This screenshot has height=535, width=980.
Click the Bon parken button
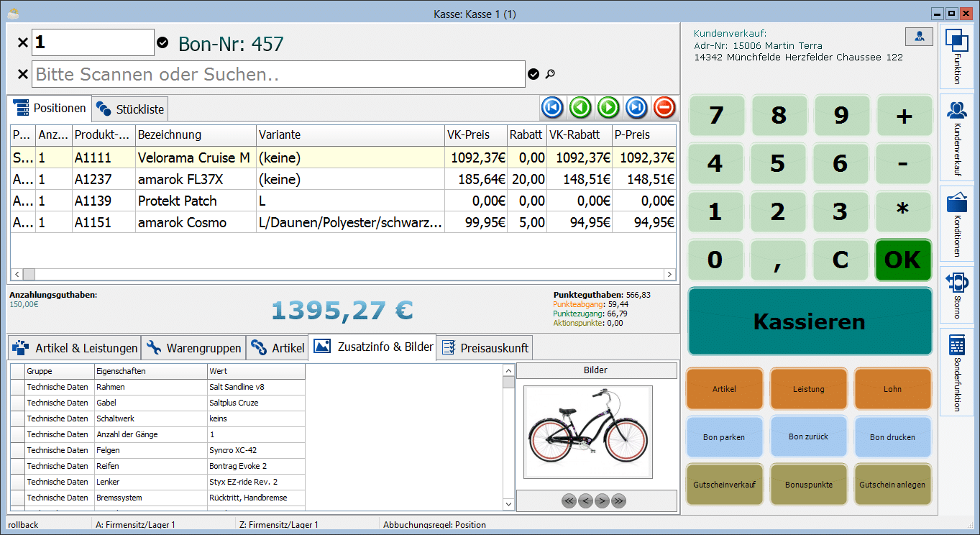click(x=724, y=436)
